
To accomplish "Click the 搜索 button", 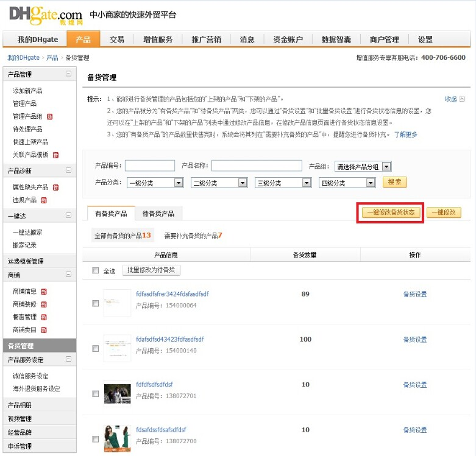I will (x=395, y=182).
